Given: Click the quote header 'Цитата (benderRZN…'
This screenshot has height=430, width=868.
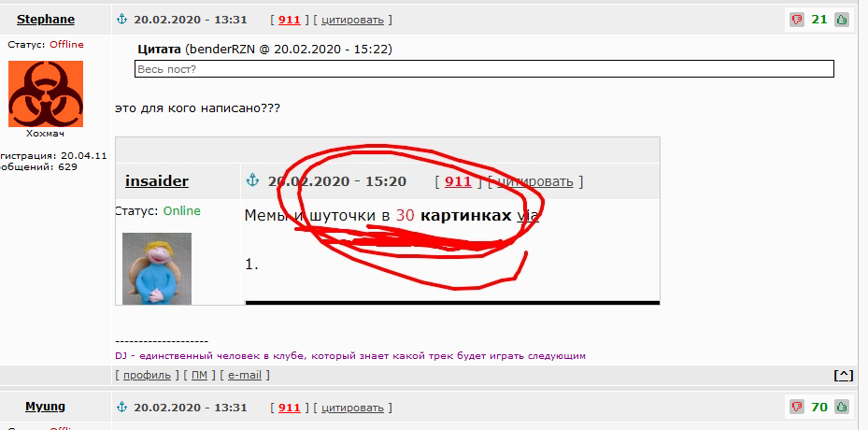Looking at the screenshot, I should click(x=264, y=50).
